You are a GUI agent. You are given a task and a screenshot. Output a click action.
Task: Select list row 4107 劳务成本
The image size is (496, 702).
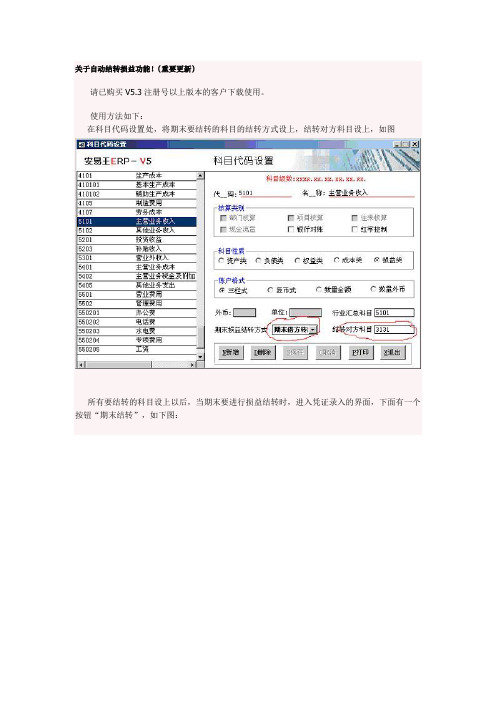(x=137, y=212)
